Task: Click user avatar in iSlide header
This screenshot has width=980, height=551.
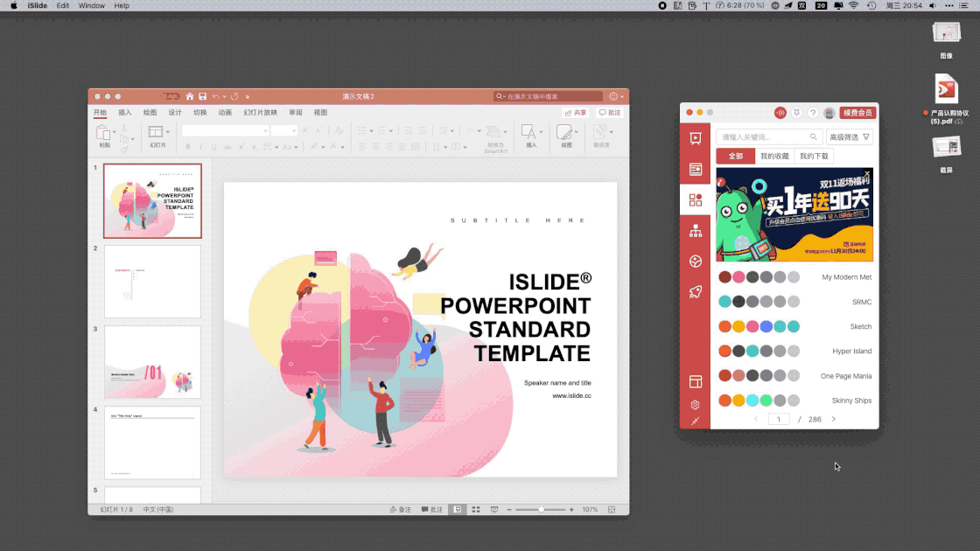Action: (x=829, y=113)
